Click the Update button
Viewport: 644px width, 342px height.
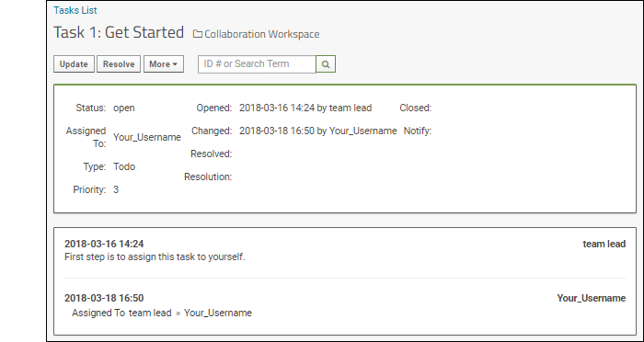(74, 64)
